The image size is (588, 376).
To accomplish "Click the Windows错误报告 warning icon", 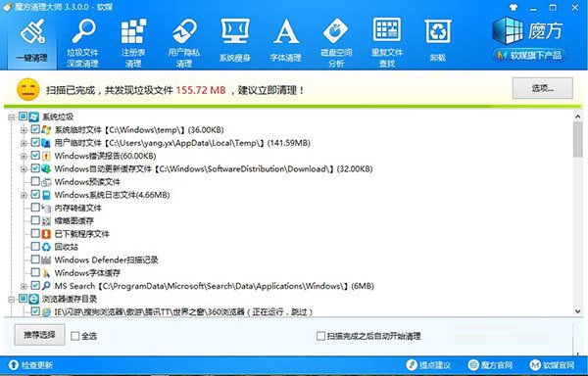I will [x=46, y=156].
